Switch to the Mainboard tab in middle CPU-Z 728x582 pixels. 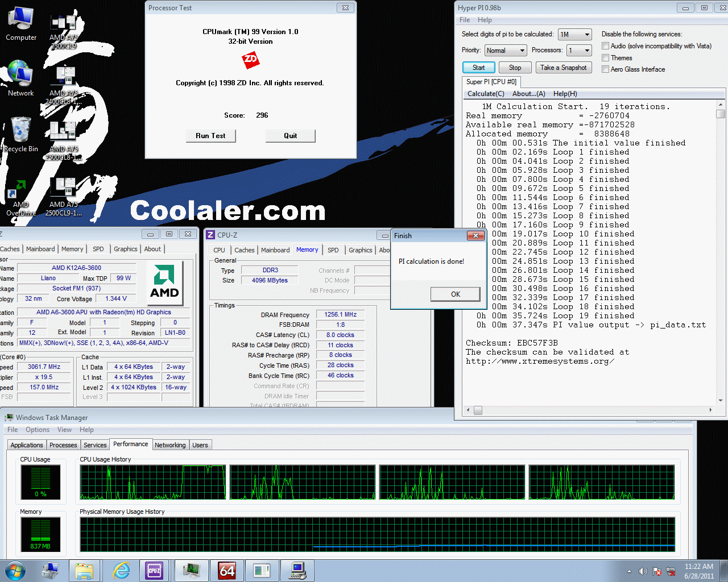[275, 250]
